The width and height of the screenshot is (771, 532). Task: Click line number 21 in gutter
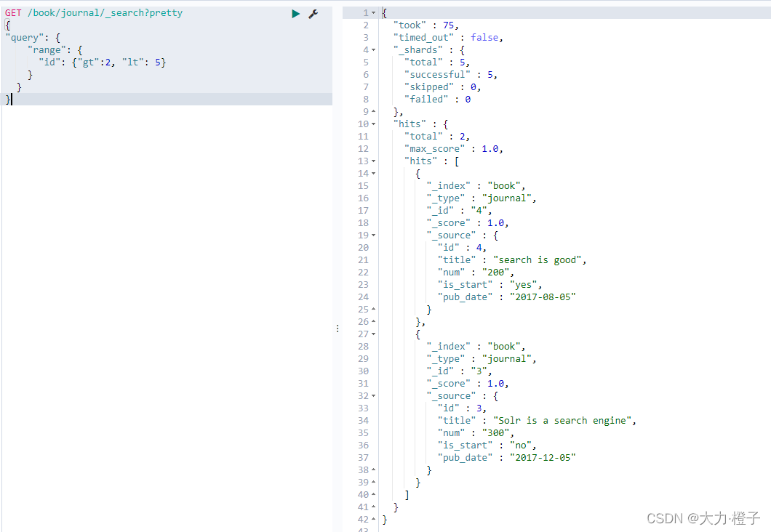coord(364,260)
